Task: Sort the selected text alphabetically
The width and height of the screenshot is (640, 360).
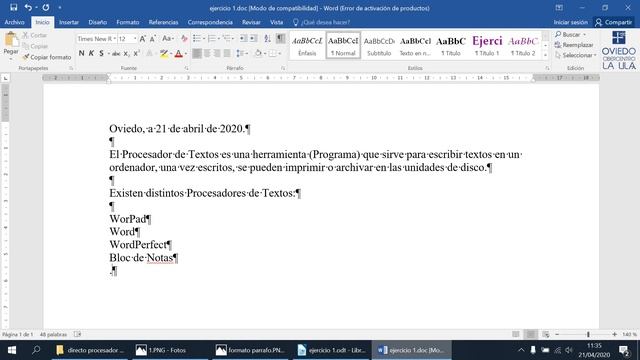Action: tap(267, 39)
